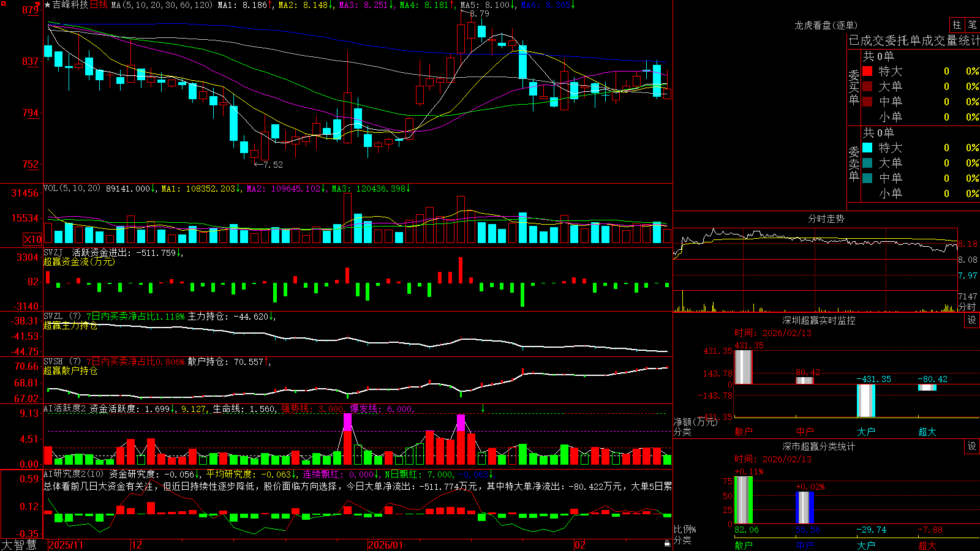Click the dark red 大单 buy-order swatch
Viewport: 980px width, 551px height.
tap(867, 86)
